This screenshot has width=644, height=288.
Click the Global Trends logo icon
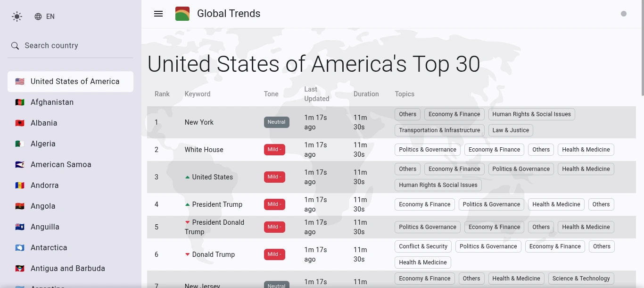point(182,14)
